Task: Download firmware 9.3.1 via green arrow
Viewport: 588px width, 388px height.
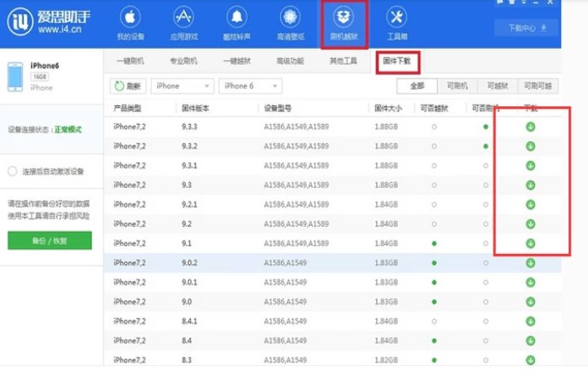Action: pos(531,165)
